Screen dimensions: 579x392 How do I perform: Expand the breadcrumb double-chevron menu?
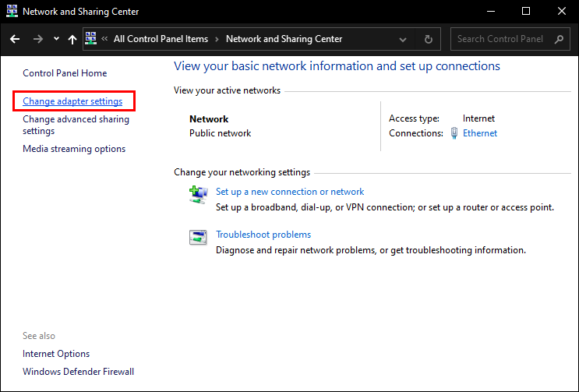(104, 39)
